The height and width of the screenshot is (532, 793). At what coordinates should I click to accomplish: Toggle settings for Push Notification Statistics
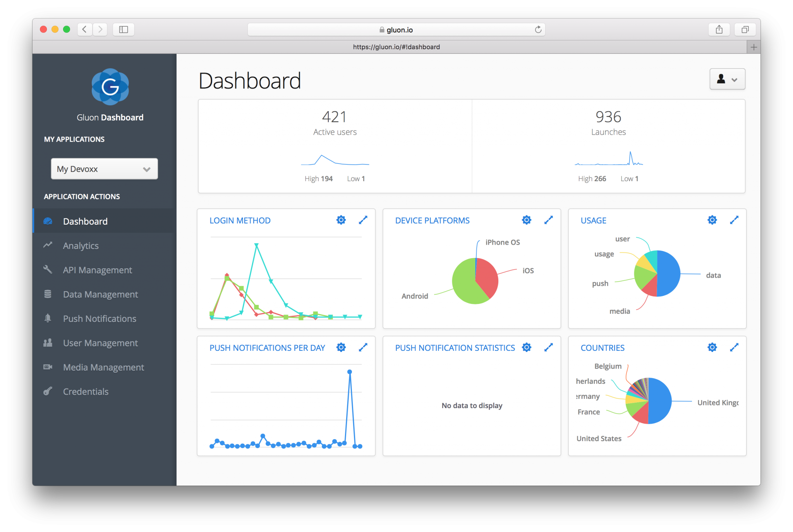(x=526, y=347)
